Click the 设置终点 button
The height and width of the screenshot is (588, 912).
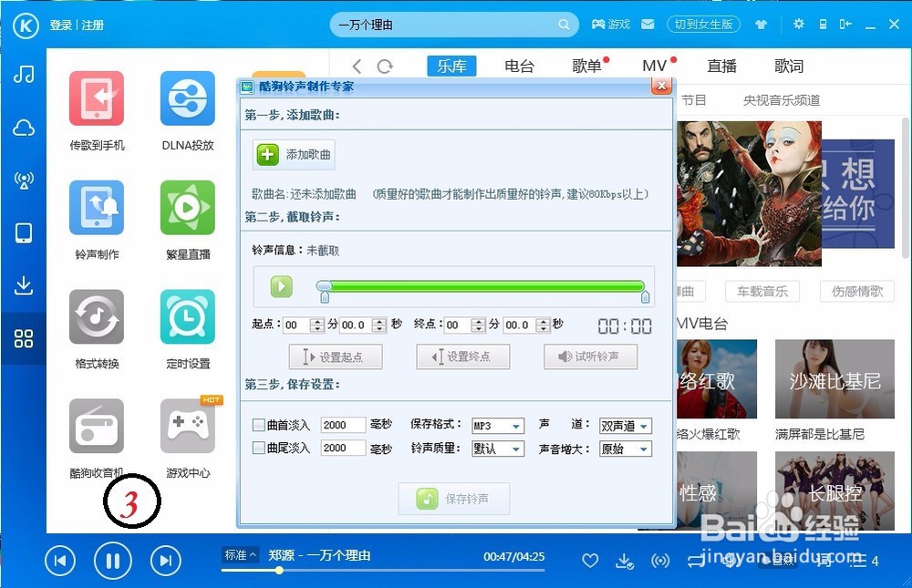point(463,356)
